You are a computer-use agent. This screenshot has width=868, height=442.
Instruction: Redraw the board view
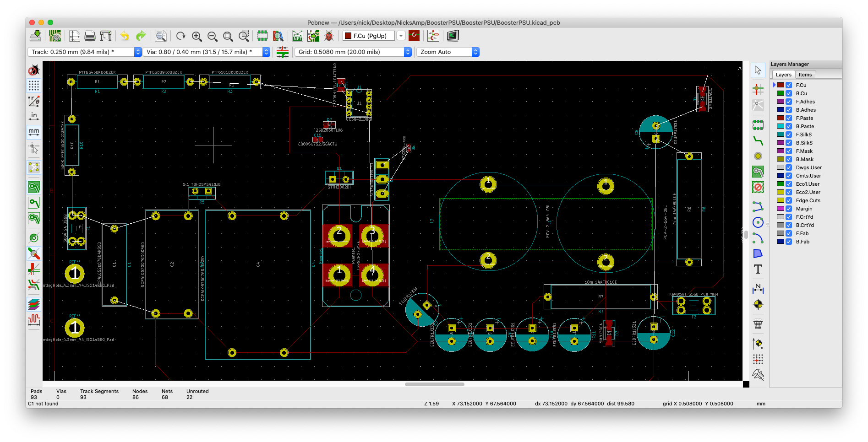[x=180, y=36]
